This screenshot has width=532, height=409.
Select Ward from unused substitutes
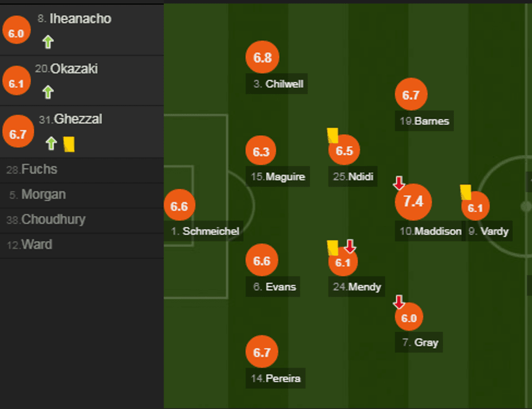pyautogui.click(x=29, y=244)
